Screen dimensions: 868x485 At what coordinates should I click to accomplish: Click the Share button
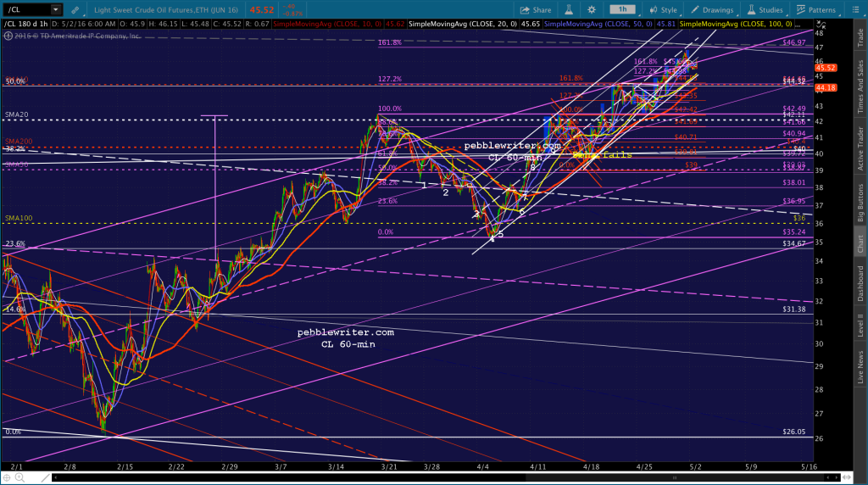pyautogui.click(x=536, y=10)
